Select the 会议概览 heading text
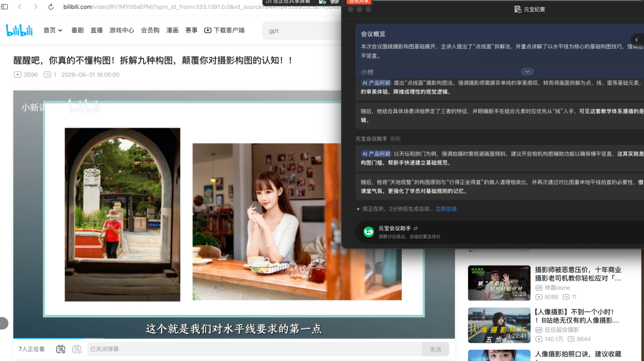644x361 pixels. click(373, 34)
